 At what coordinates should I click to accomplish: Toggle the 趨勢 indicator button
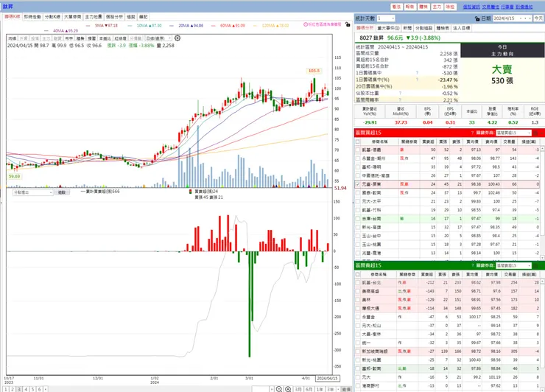pyautogui.click(x=80, y=38)
